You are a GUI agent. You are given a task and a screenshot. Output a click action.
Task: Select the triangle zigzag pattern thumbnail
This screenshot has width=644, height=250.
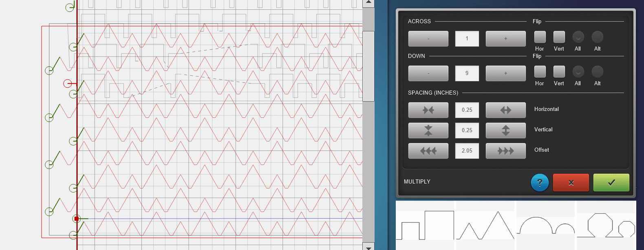point(485,225)
